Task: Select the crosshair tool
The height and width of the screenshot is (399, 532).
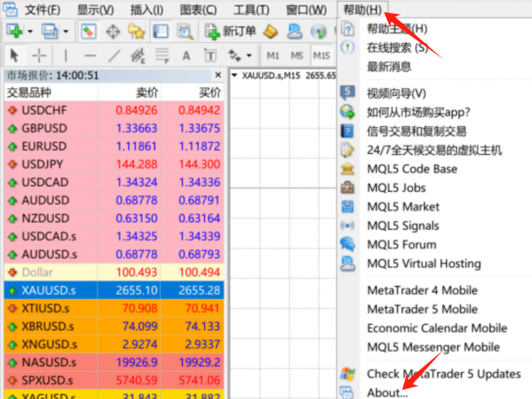Action: [x=39, y=55]
